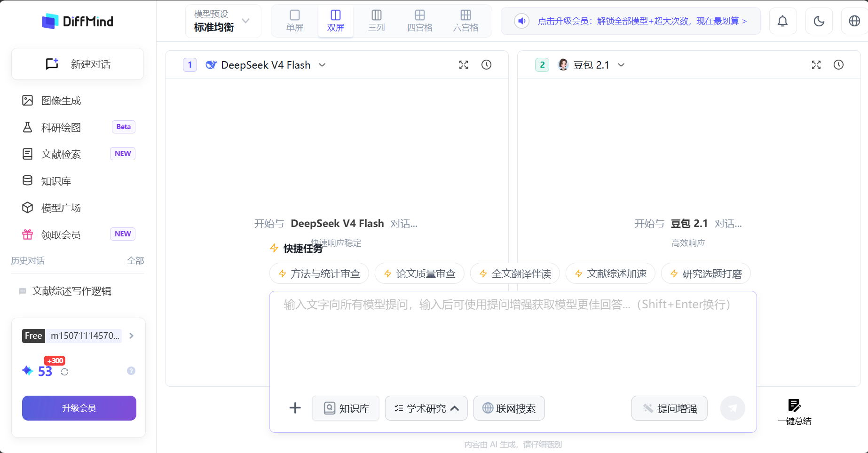The image size is (868, 453).
Task: Click the speaker announcement icon
Action: pyautogui.click(x=521, y=21)
